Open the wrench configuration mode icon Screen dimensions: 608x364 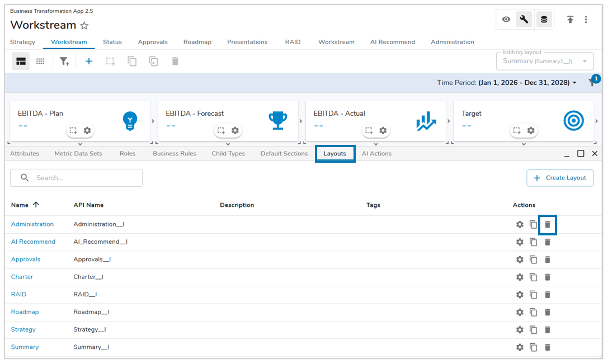click(x=524, y=20)
